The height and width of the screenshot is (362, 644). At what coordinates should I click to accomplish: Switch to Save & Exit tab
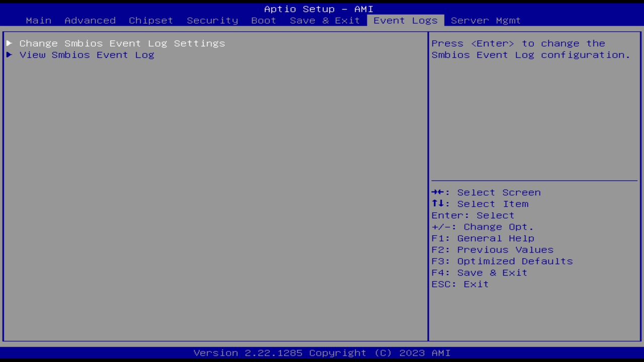pos(325,21)
